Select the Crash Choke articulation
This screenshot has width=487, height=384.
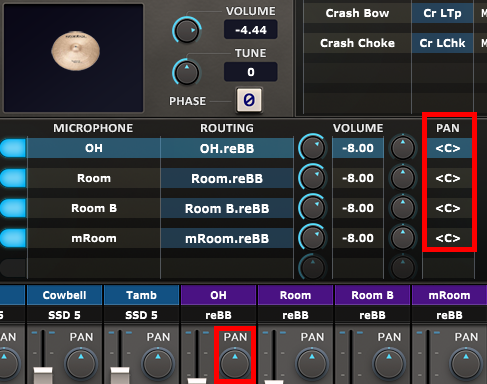point(357,43)
